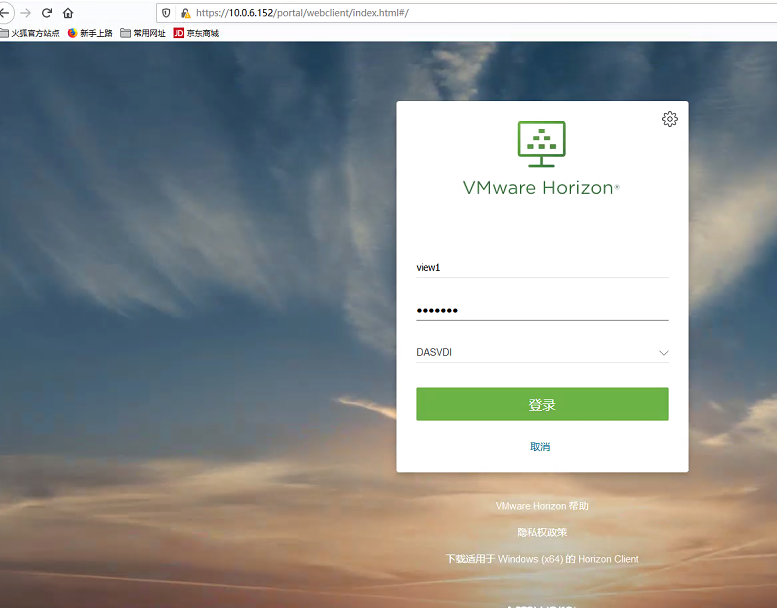
Task: Open the 隐私权政策 privacy policy link
Action: click(542, 532)
